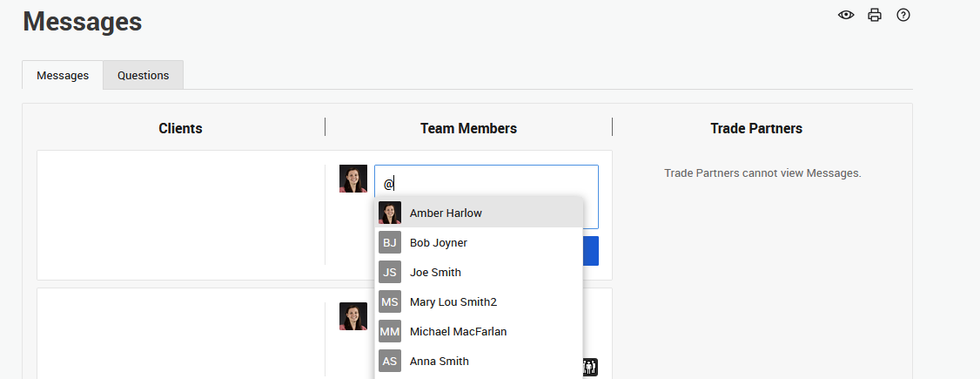Click the AS initials avatar
This screenshot has height=379, width=980.
pos(390,361)
